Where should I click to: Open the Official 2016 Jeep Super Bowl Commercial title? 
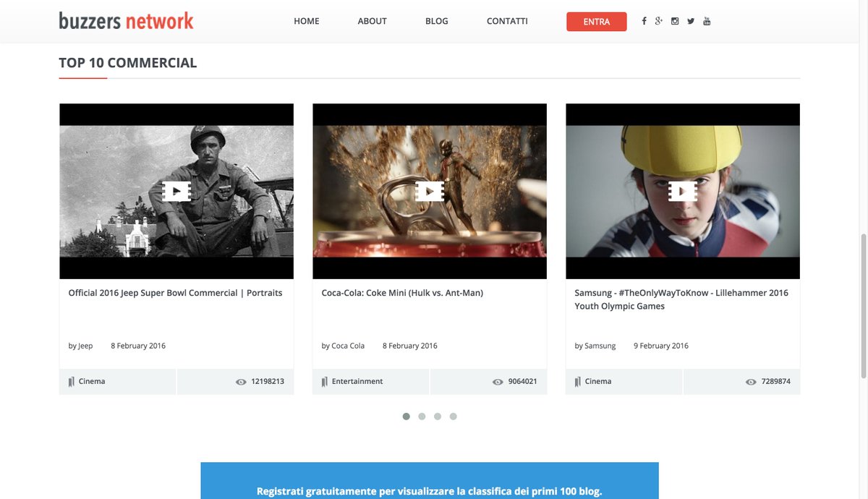(x=175, y=293)
